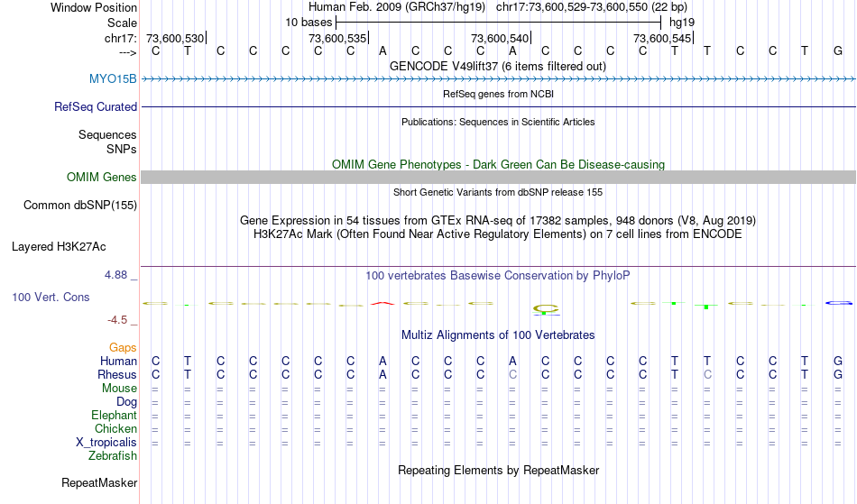
Task: Click the MYO15B intron arrow line
Action: [x=498, y=79]
